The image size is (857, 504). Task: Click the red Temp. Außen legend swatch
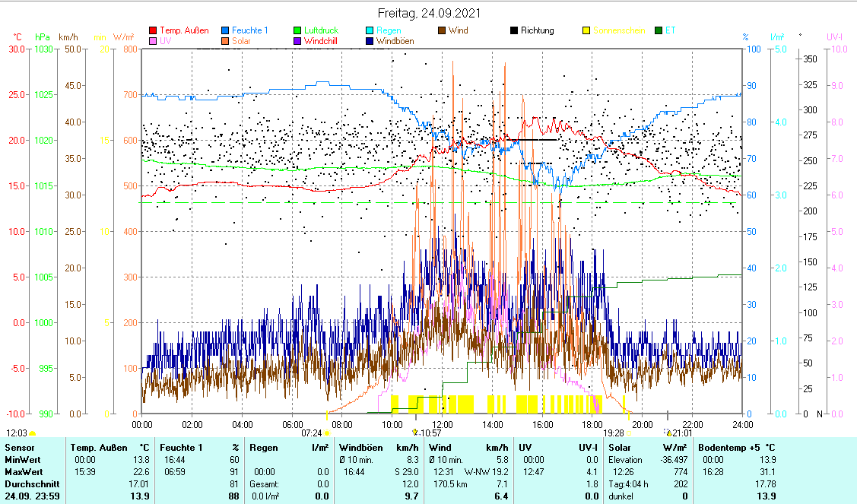pos(153,30)
